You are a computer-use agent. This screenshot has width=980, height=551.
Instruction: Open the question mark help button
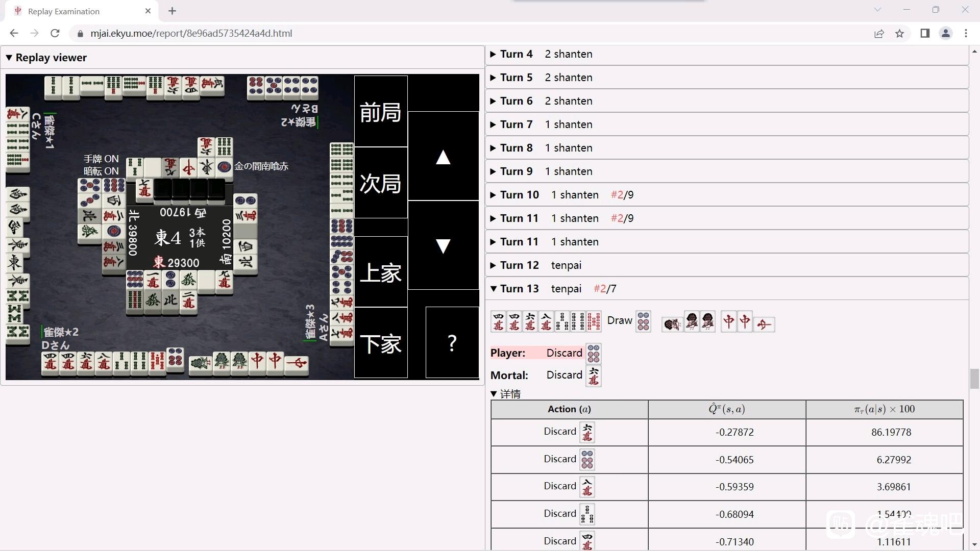[x=452, y=342]
